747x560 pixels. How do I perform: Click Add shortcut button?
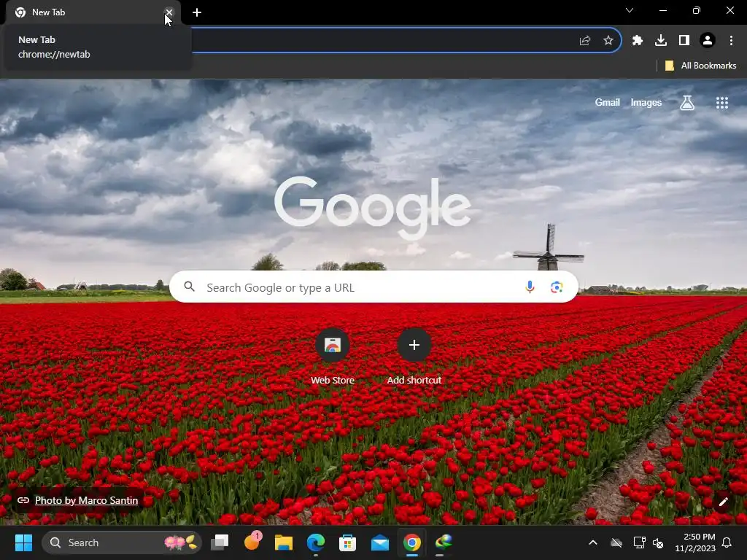point(414,357)
